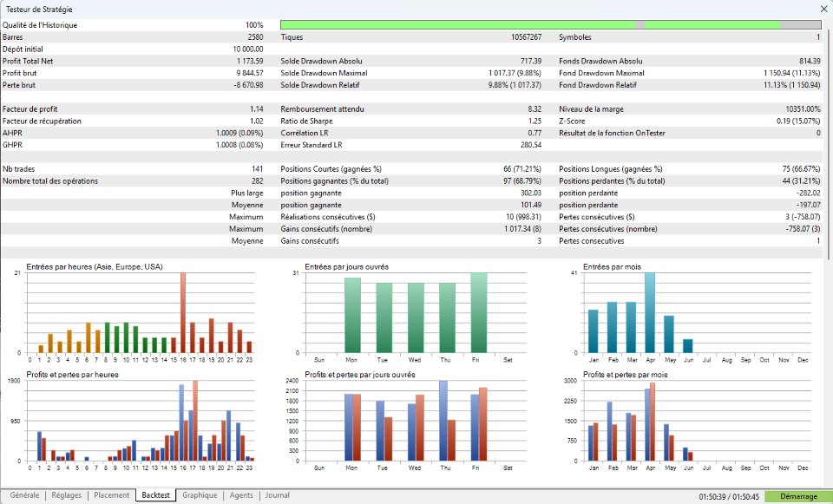Click the Tiques value 10567267
Image resolution: width=833 pixels, height=504 pixels.
[526, 37]
